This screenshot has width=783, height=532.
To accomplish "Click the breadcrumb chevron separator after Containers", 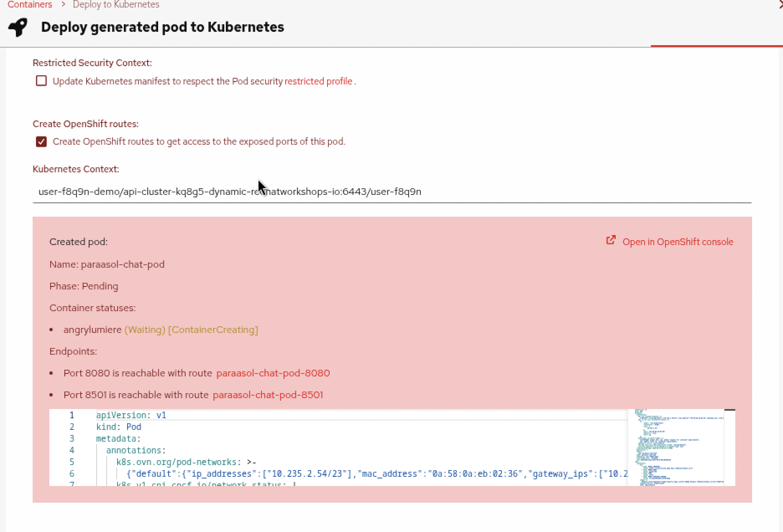I will coord(63,5).
